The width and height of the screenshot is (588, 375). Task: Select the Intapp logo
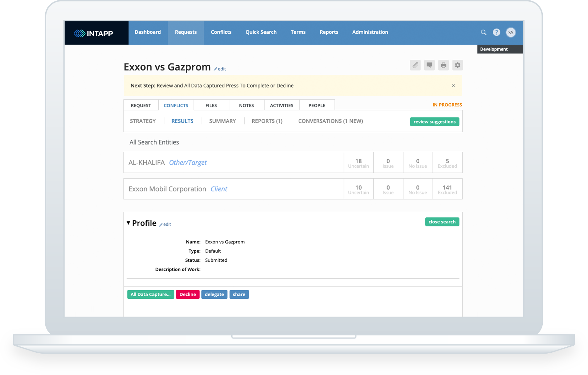(x=93, y=33)
